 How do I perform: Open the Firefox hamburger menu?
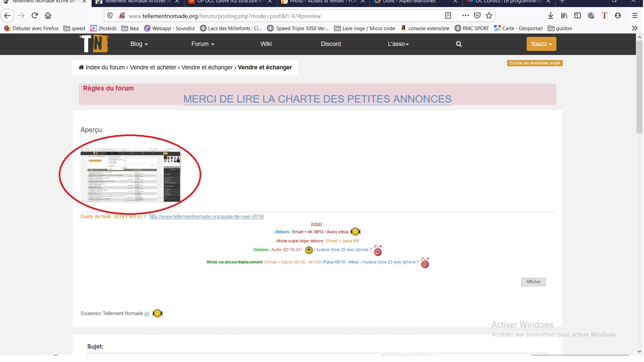(635, 16)
